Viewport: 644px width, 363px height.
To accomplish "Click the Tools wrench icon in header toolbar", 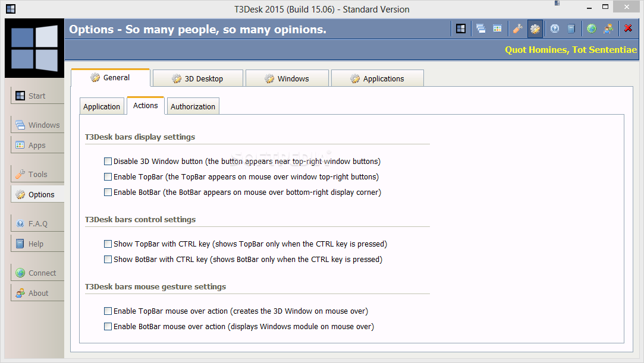I will [517, 29].
